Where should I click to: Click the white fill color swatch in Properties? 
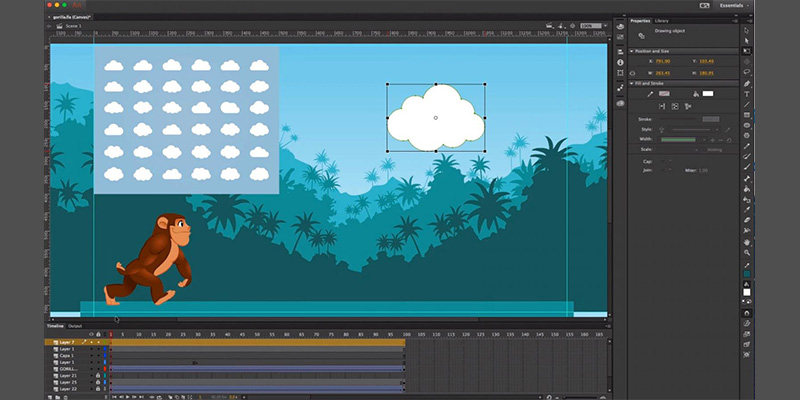coord(708,94)
